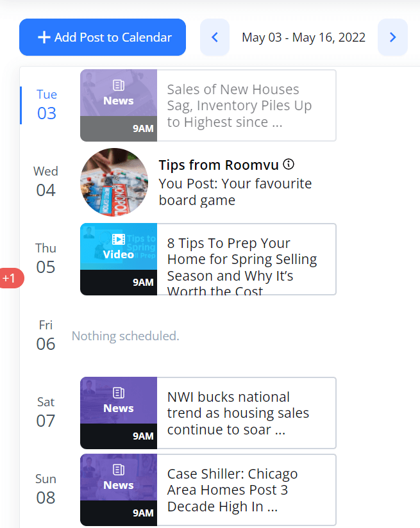Open 'Case Shiller: Chicago Area Homes' post
Viewport: 420px width, 528px height.
(246, 490)
